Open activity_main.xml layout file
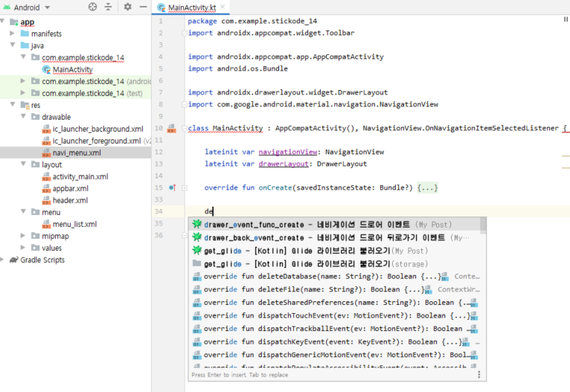The width and height of the screenshot is (570, 392). pyautogui.click(x=80, y=176)
